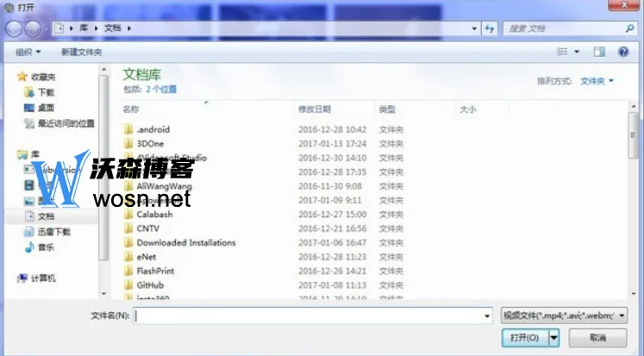This screenshot has height=356, width=644.
Task: Click the split arrow next to 打开 button
Action: [553, 338]
